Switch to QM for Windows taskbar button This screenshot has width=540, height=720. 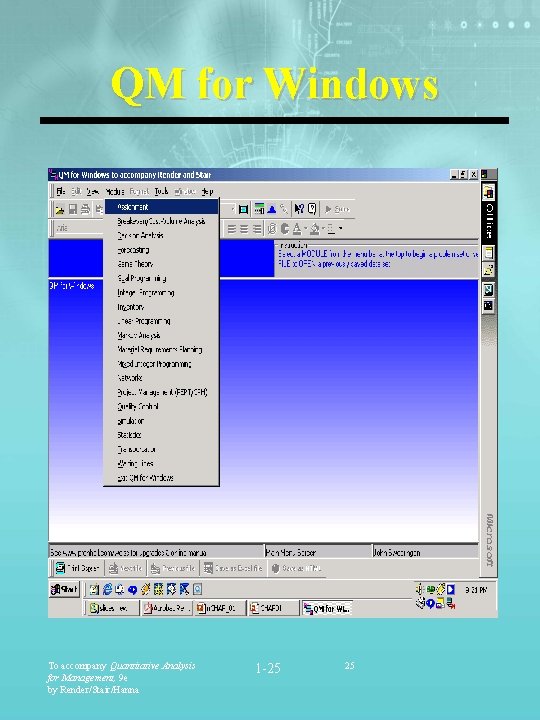pos(327,608)
